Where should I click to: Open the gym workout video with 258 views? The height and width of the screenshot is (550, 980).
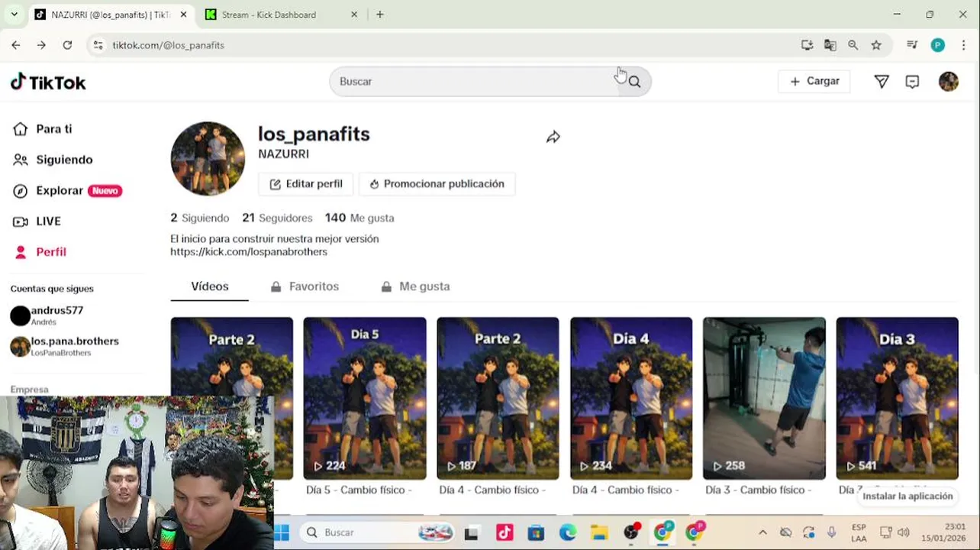(764, 398)
